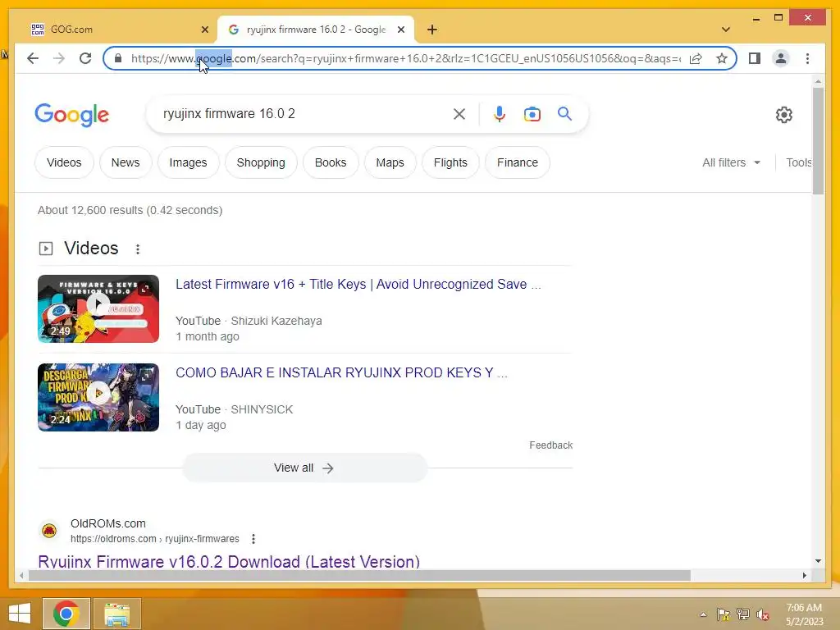Filter results by Shopping
This screenshot has width=840, height=630.
click(261, 162)
